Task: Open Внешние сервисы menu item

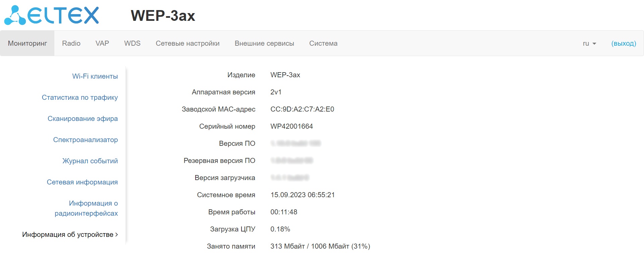Action: [264, 43]
